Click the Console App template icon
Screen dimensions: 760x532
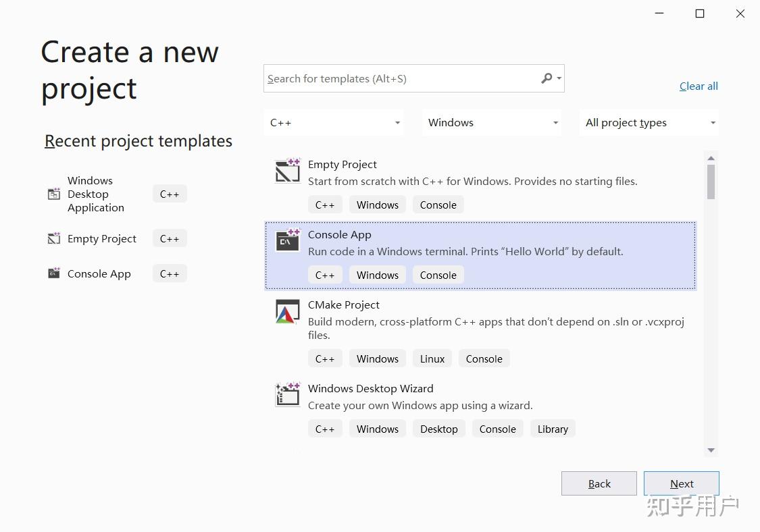click(x=288, y=241)
